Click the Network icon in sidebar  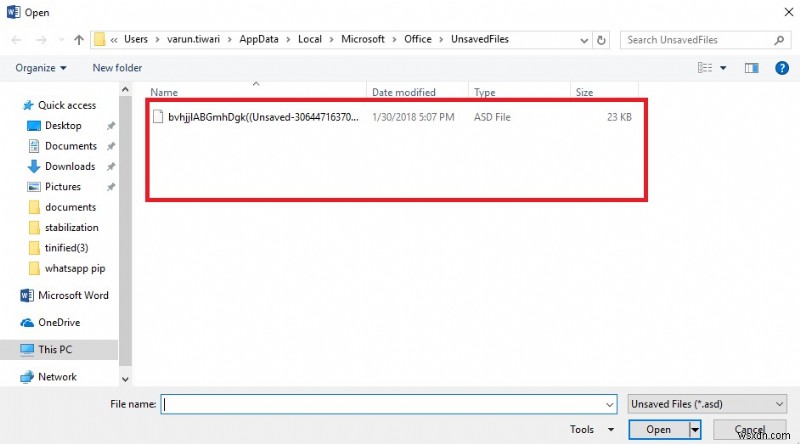pyautogui.click(x=27, y=377)
